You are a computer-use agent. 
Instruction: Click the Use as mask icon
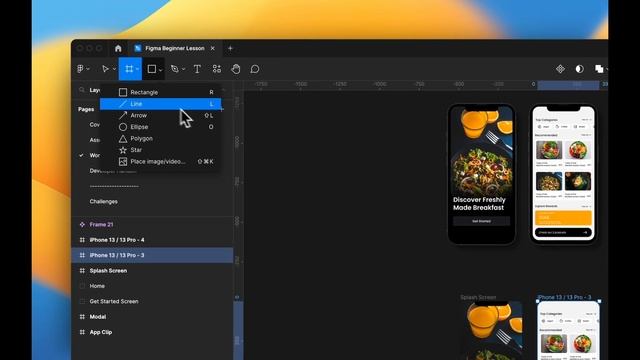pyautogui.click(x=579, y=69)
